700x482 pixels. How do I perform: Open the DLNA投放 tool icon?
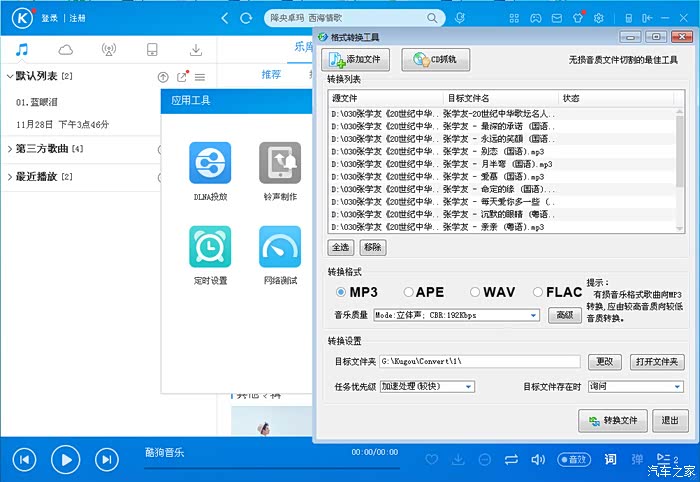pyautogui.click(x=210, y=162)
